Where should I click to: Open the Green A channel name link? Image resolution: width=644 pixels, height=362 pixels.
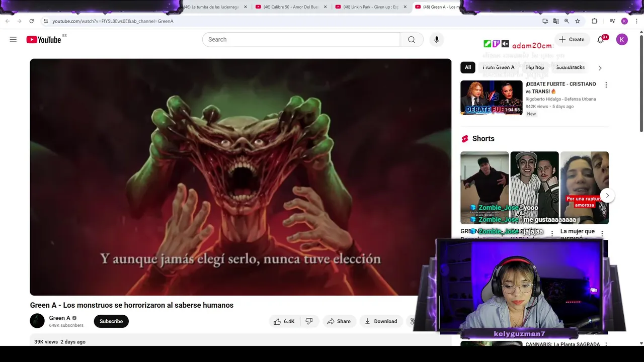(59, 318)
